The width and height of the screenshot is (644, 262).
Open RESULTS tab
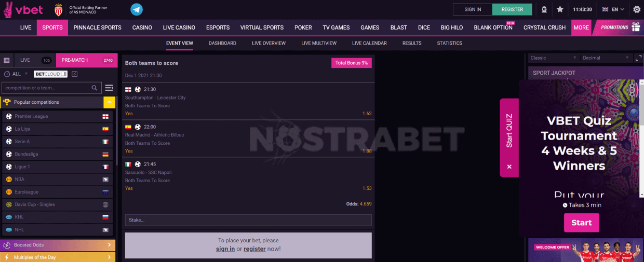point(412,43)
